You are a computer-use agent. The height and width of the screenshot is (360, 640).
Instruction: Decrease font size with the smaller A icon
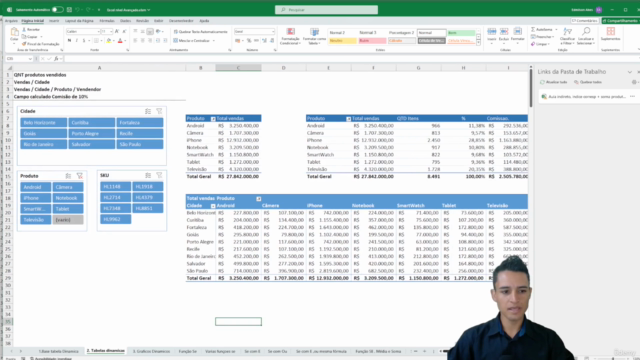point(124,31)
